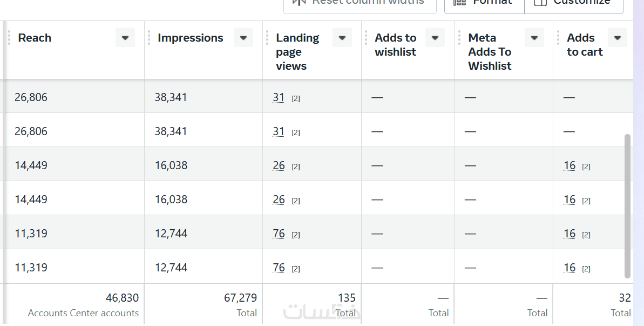The image size is (644, 326).
Task: Click the Landing page views drag handle
Action: tap(267, 38)
